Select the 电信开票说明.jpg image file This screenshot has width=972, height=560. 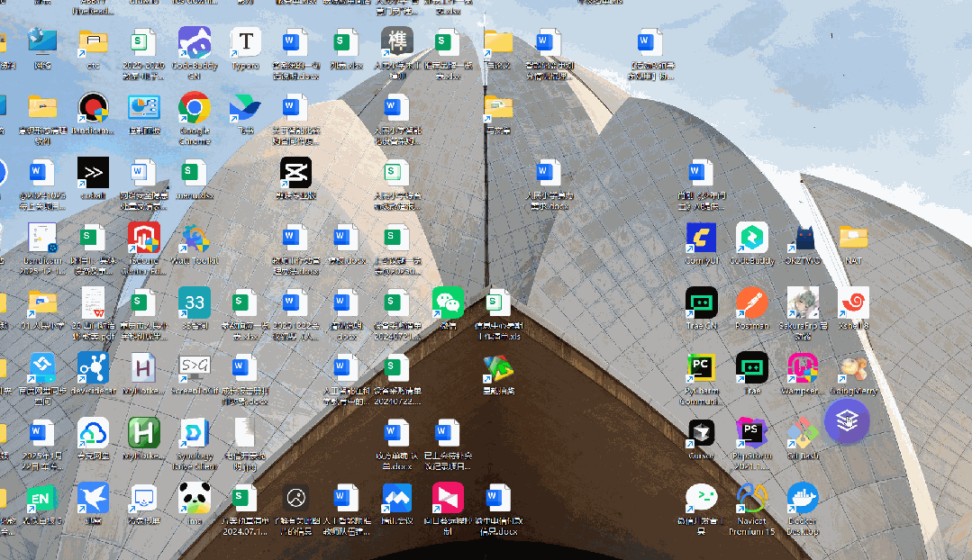pyautogui.click(x=246, y=434)
